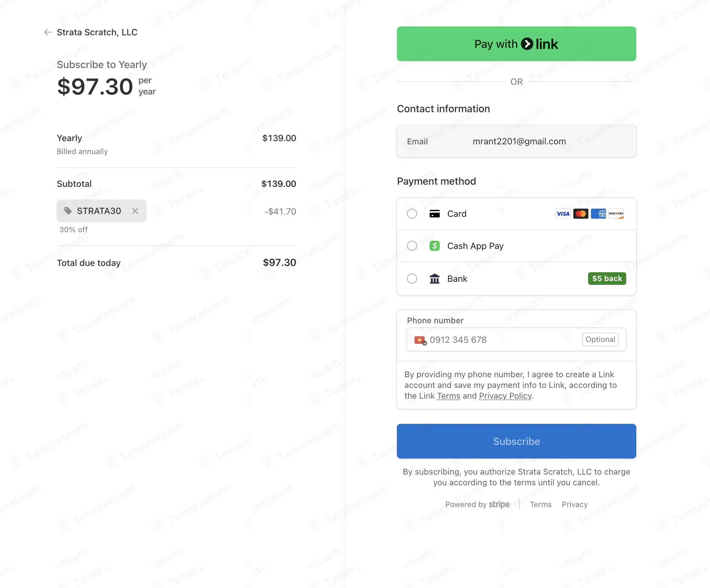Click the American Express logo
Screen dimensions: 710x588
pyautogui.click(x=598, y=214)
